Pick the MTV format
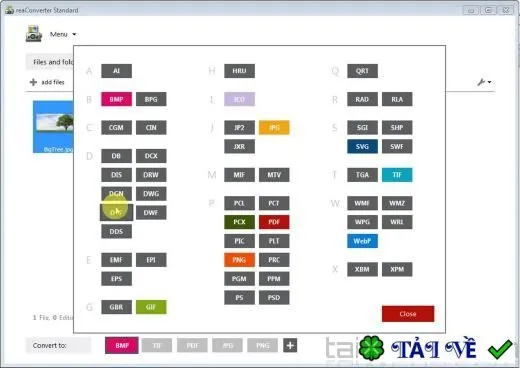The width and height of the screenshot is (520, 368). [x=274, y=175]
